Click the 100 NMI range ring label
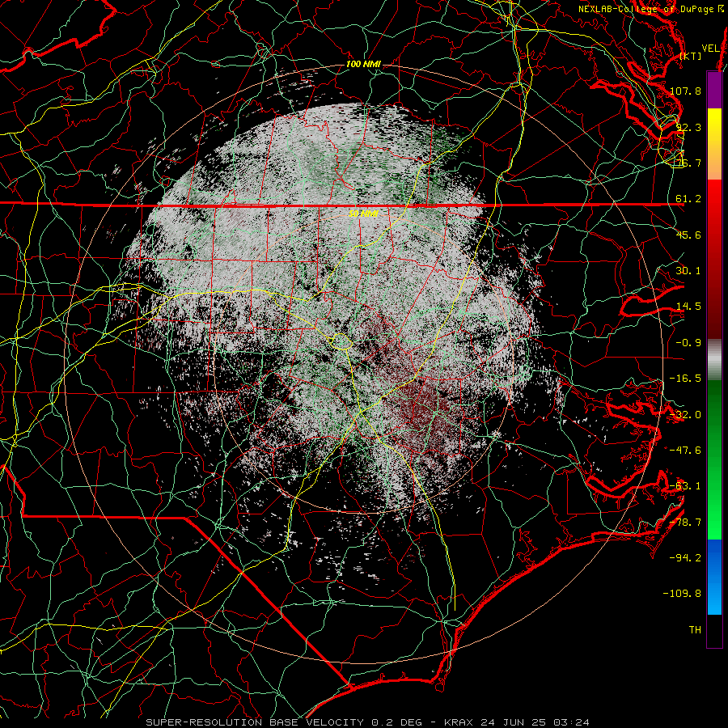 point(363,64)
